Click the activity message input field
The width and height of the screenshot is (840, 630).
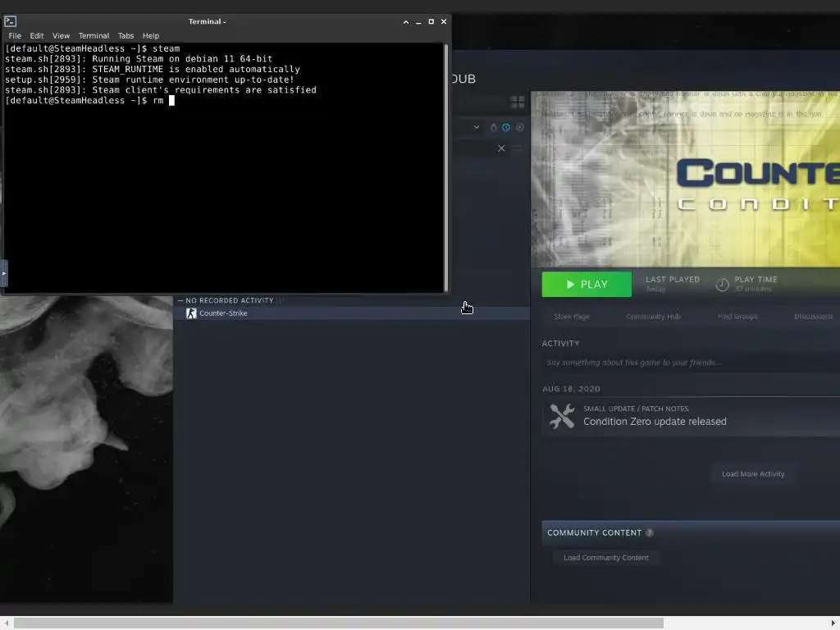(x=691, y=363)
